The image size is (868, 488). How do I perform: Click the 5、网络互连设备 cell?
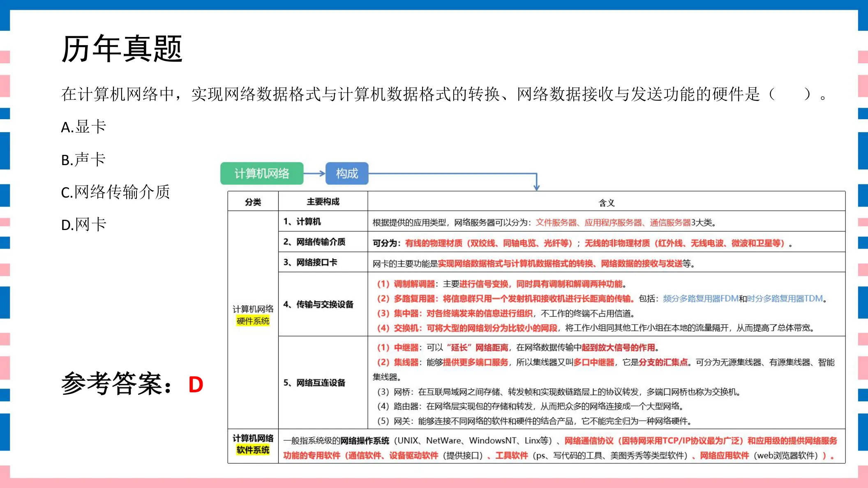click(x=323, y=383)
